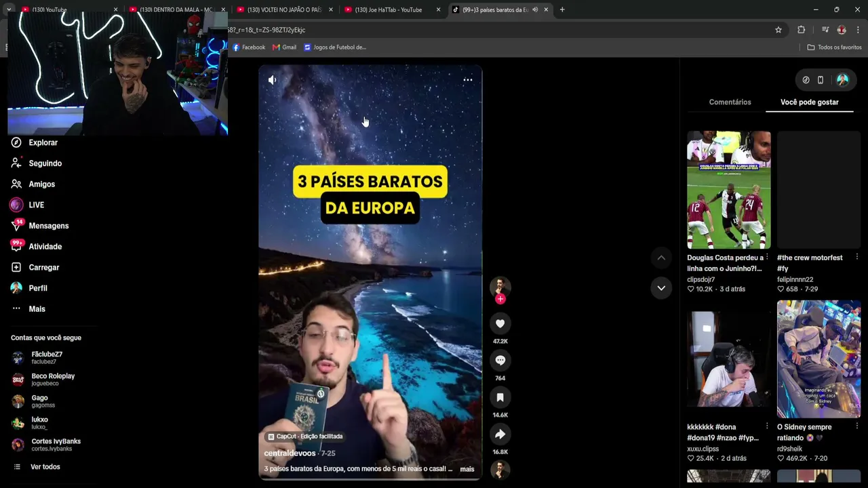The height and width of the screenshot is (488, 868).
Task: Switch to the Comentários tab
Action: tap(730, 102)
